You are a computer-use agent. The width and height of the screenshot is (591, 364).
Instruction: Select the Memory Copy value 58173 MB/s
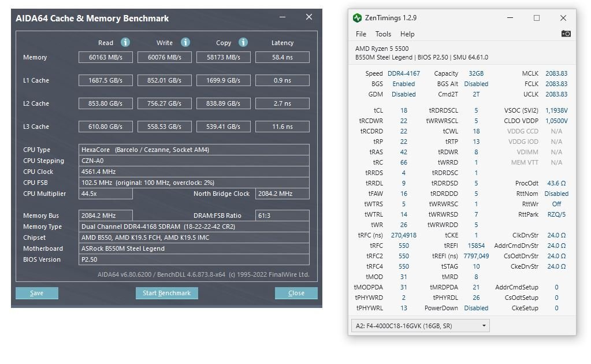[x=224, y=57]
